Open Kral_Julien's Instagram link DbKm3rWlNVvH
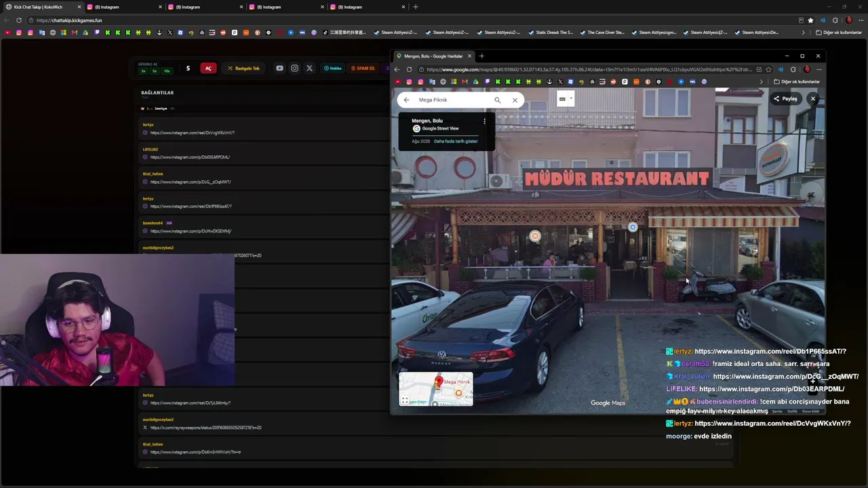This screenshot has height=488, width=868. tap(196, 452)
